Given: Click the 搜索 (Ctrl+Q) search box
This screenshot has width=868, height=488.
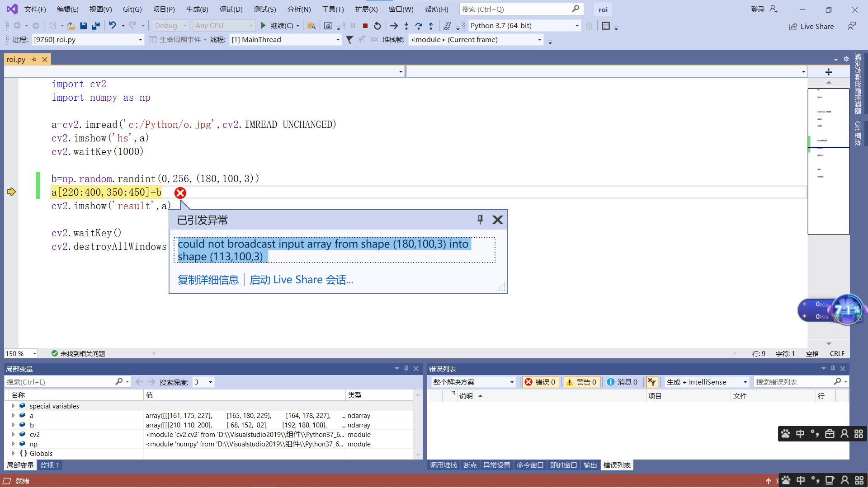Looking at the screenshot, I should coord(515,9).
